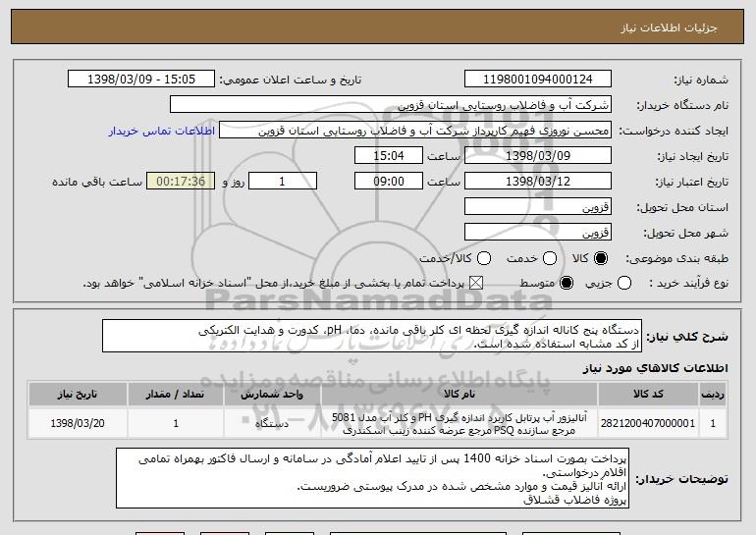
Task: Click the کد کالا column header
Action: 648,395
